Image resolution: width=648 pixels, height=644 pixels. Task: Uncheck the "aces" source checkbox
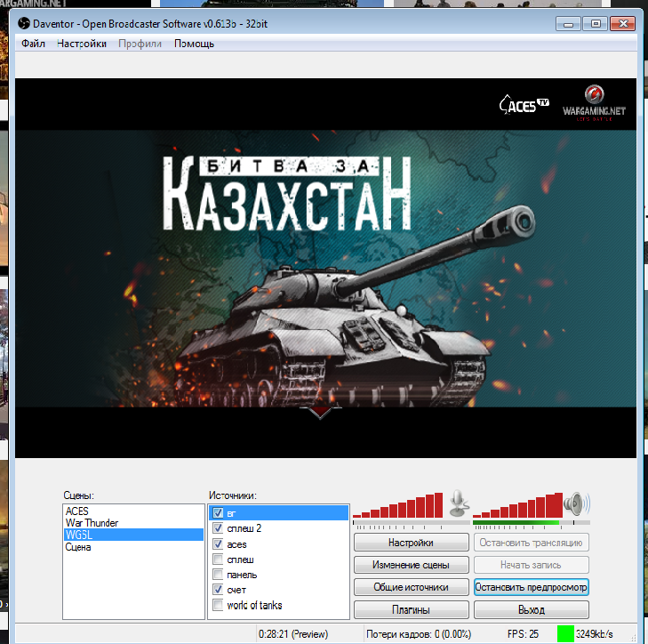point(218,543)
